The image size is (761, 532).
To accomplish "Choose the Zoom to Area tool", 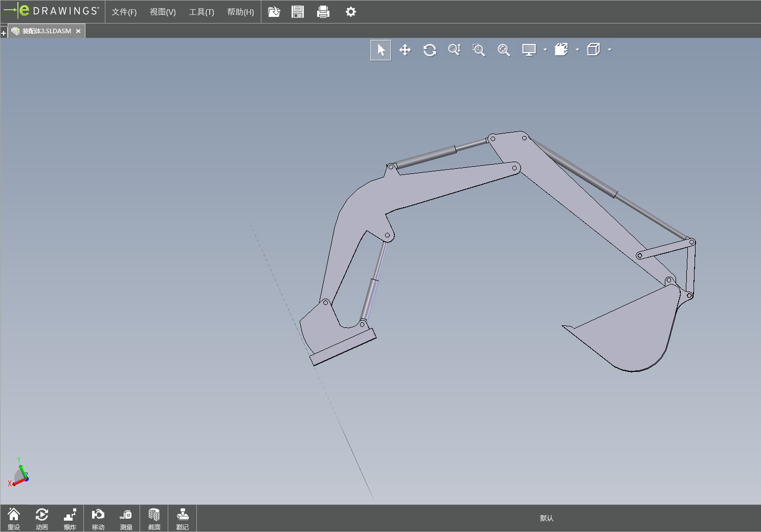I will tap(479, 50).
